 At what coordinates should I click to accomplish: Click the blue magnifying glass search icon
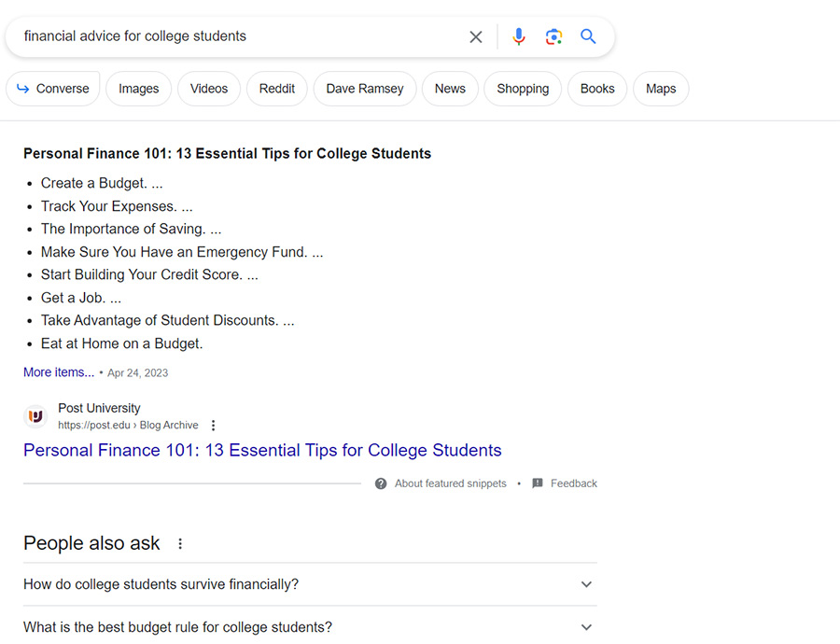588,36
